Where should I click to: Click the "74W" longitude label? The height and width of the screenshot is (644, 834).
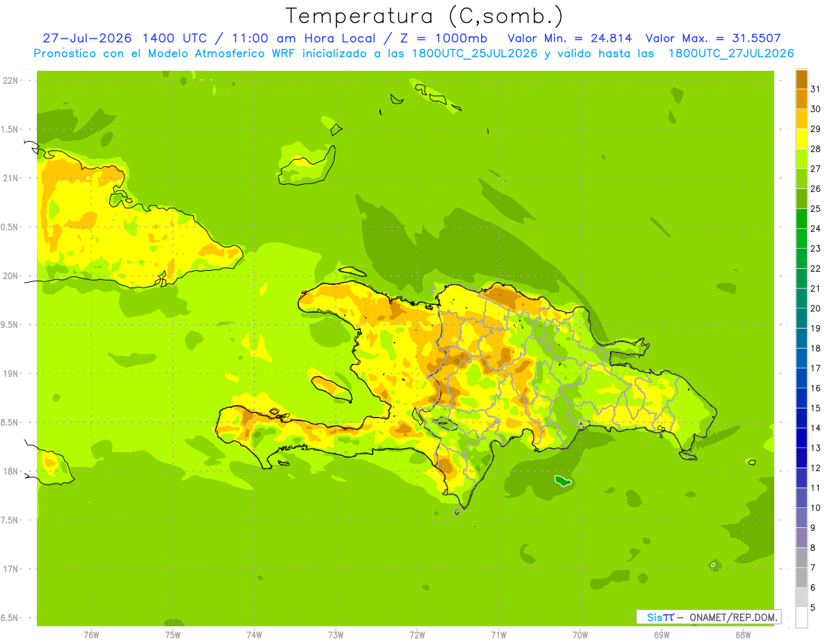[x=254, y=634]
